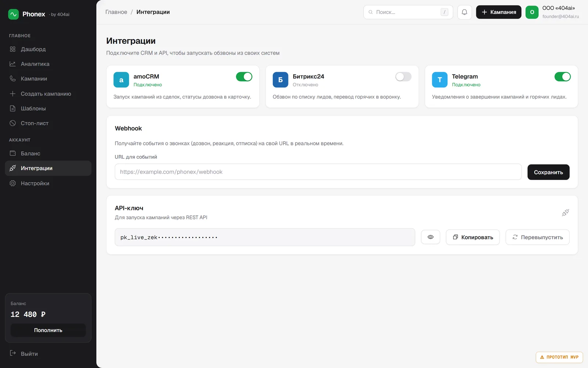
Task: Open Настройки in the sidebar
Action: (x=48, y=183)
